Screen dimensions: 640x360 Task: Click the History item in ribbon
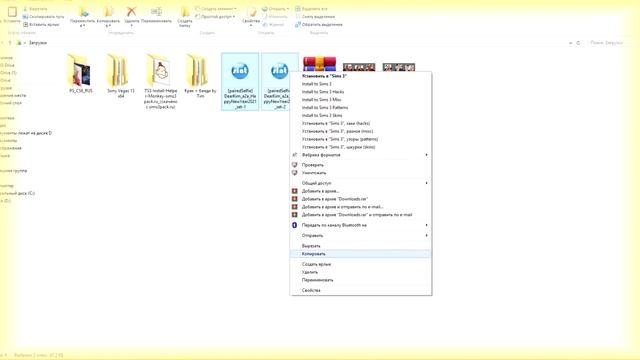click(x=273, y=24)
